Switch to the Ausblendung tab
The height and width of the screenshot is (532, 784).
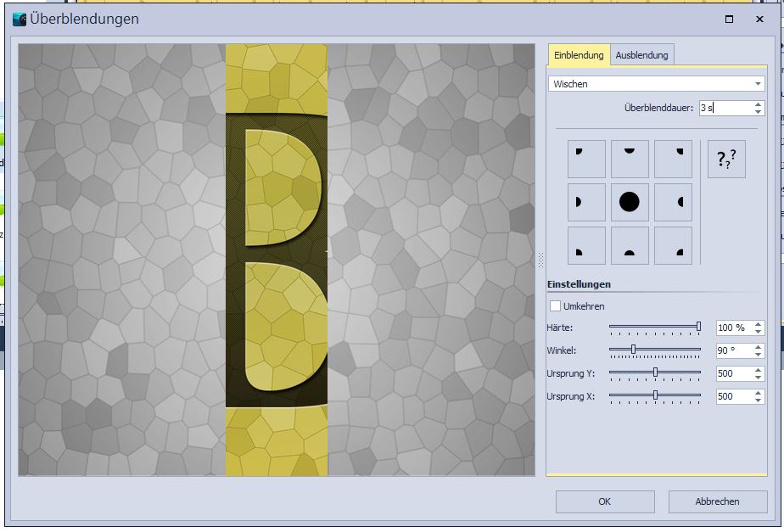point(641,55)
